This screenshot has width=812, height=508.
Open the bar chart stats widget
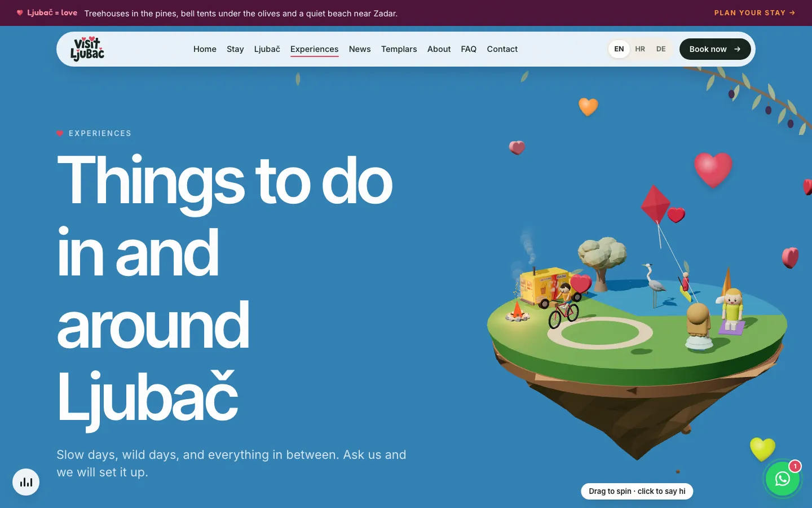26,482
